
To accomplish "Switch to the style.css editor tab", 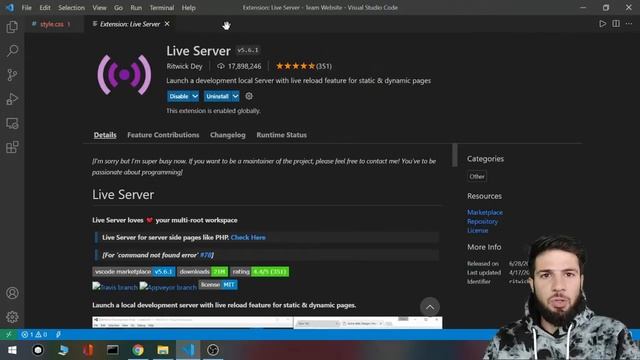I will click(x=51, y=24).
